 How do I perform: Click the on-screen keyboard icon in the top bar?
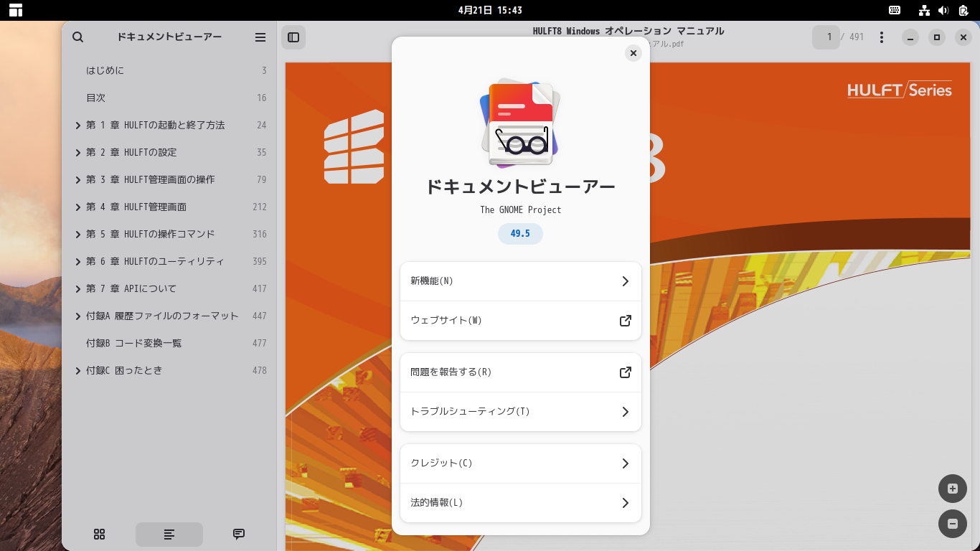tap(895, 10)
